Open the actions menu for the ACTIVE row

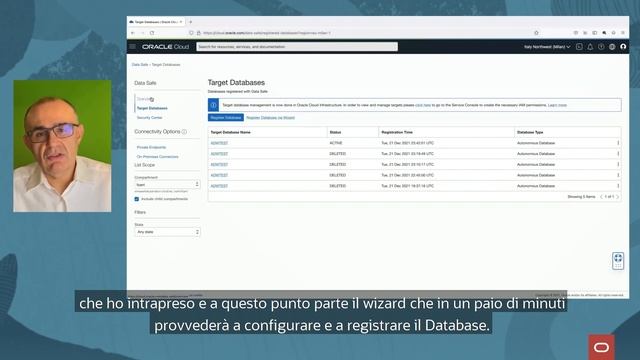(618, 143)
